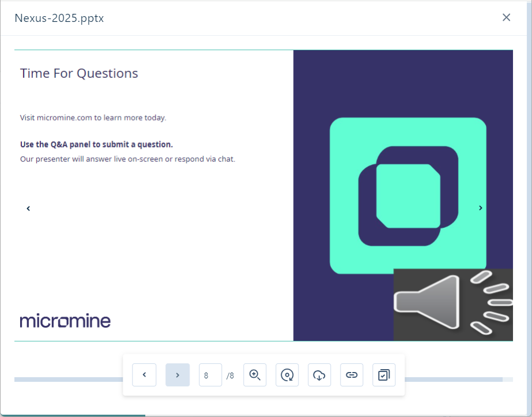The width and height of the screenshot is (532, 417).
Task: Download the presentation via cloud icon
Action: coord(319,375)
